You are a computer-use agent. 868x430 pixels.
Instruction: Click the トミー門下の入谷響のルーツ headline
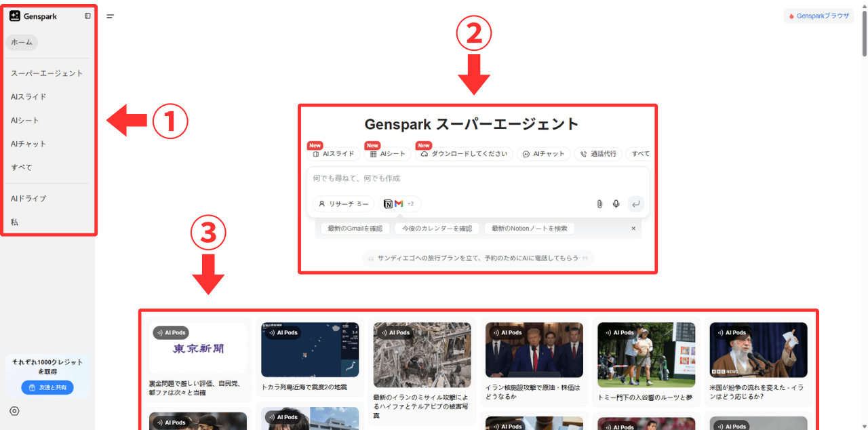pyautogui.click(x=645, y=397)
